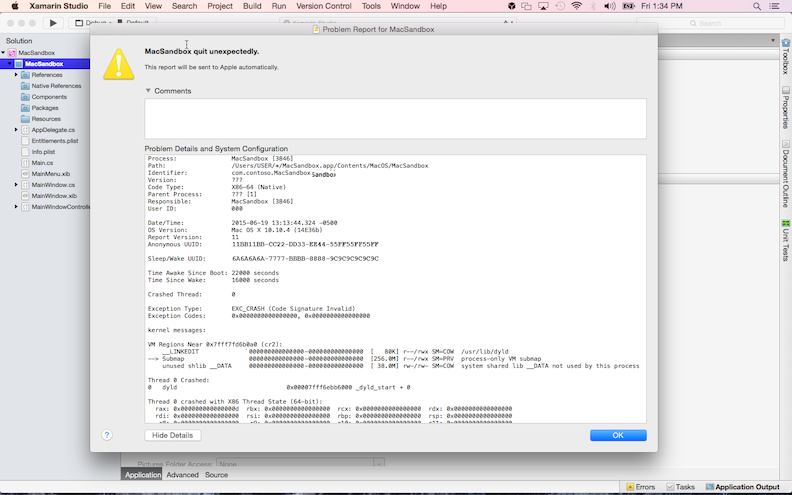Select the Components folder

pos(49,97)
